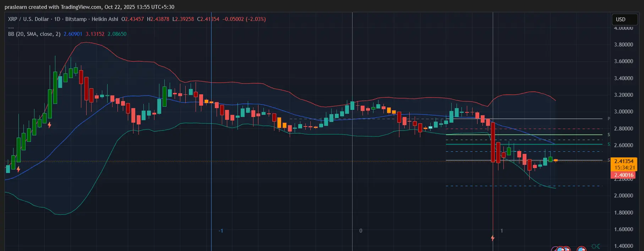
Task: Click the High value 2.43878 in legend
Action: [160, 19]
